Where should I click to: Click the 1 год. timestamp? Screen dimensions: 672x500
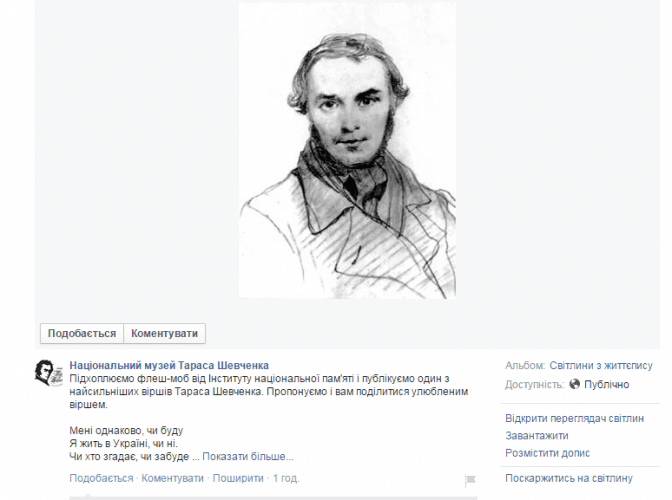coord(286,478)
